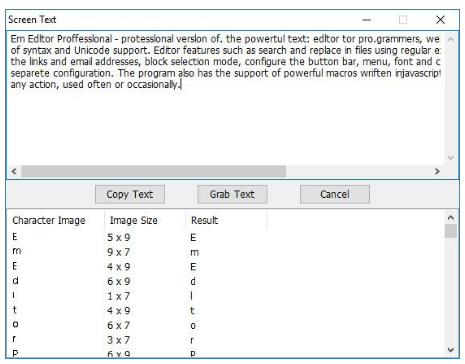Click the text box scroll left arrow
The image size is (465, 364).
tap(14, 171)
